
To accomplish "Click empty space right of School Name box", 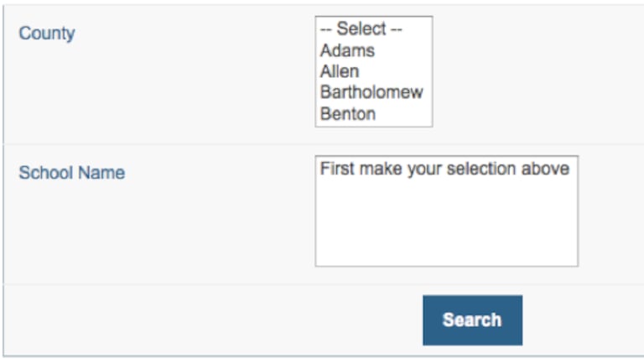I will tap(612, 210).
